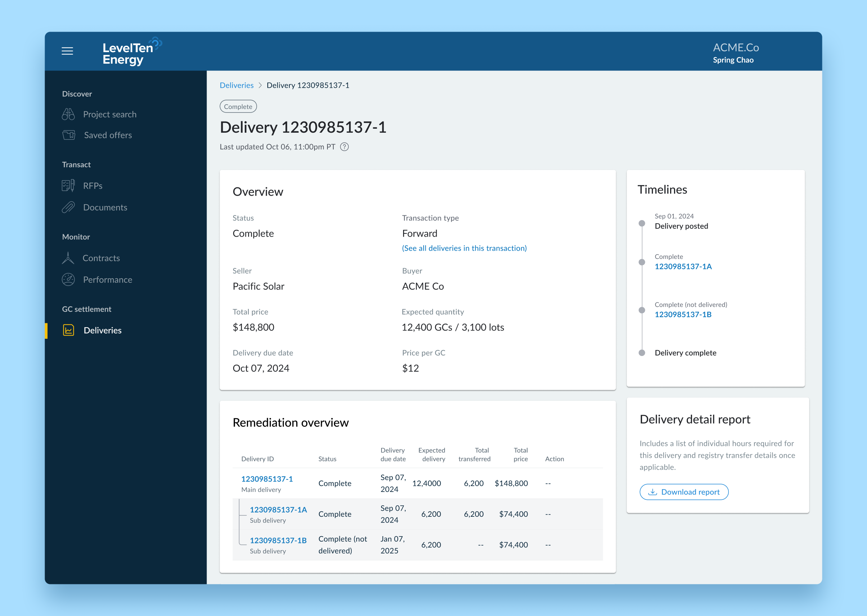Click the RFPs checklist icon
Image resolution: width=867 pixels, height=616 pixels.
coord(68,186)
